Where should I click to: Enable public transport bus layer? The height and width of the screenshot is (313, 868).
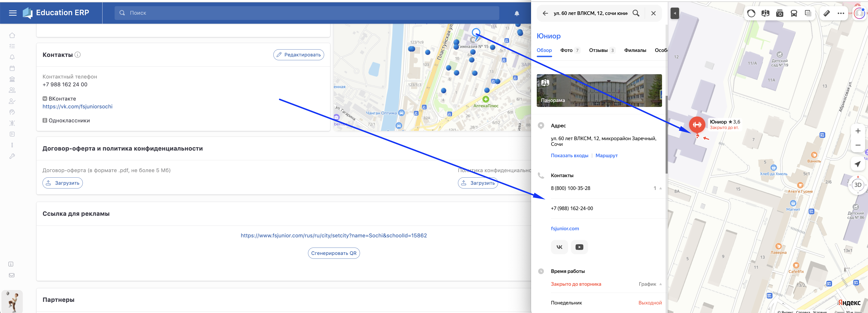click(x=794, y=13)
